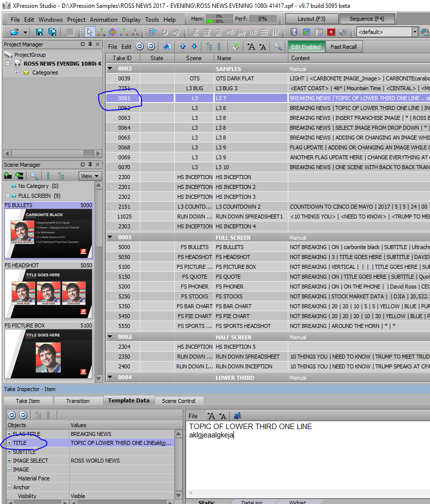Switch to the Scene Control tab
This screenshot has width=430, height=504.
pyautogui.click(x=179, y=401)
